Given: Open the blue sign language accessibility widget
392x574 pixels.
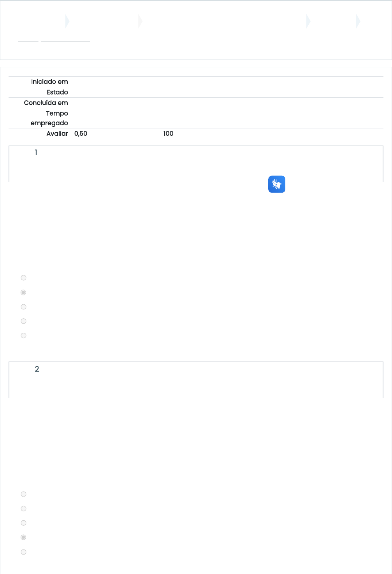Looking at the screenshot, I should pos(277,184).
